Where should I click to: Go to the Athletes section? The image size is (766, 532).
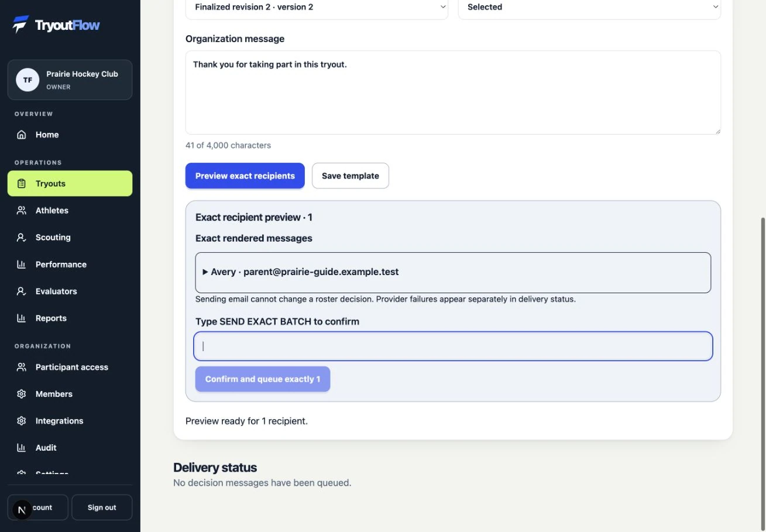(x=70, y=211)
